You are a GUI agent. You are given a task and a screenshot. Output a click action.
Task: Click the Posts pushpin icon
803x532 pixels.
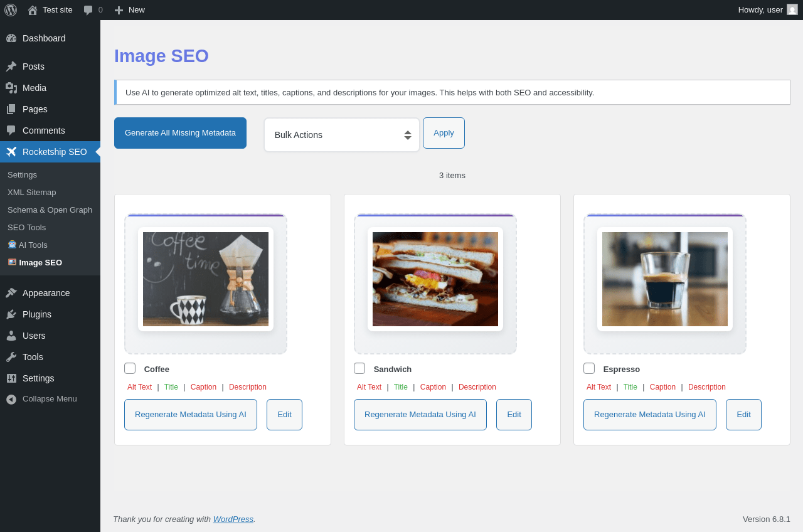11,66
